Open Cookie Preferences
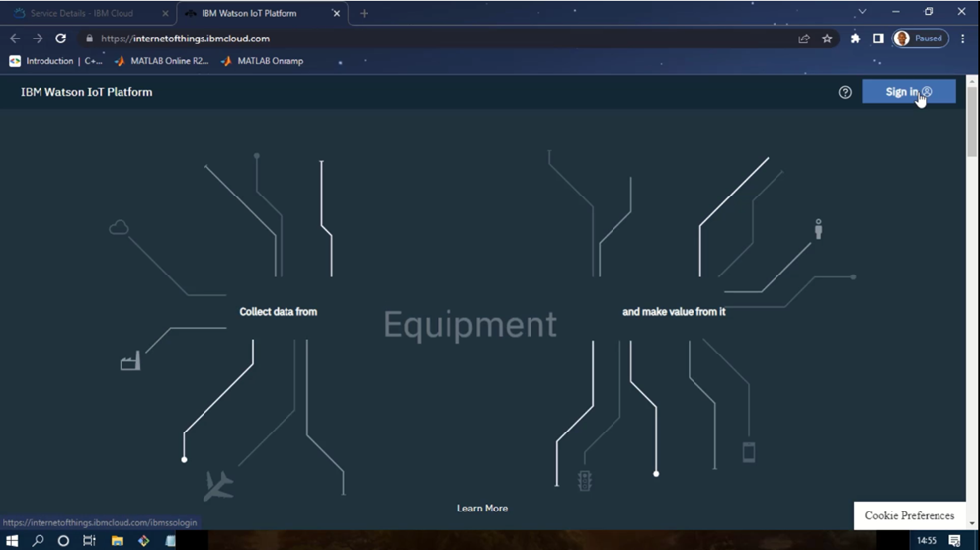Screen dimensions: 980x550 point(910,515)
